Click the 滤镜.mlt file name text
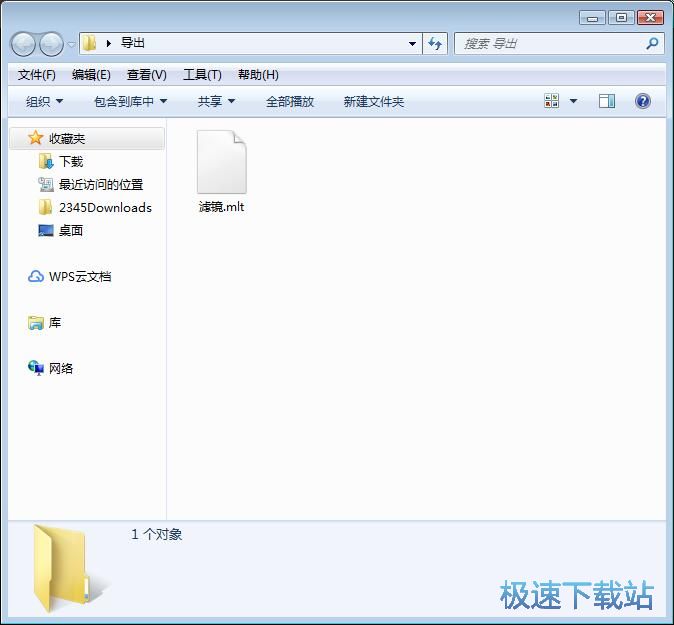Screen dimensions: 674x625 (221, 207)
